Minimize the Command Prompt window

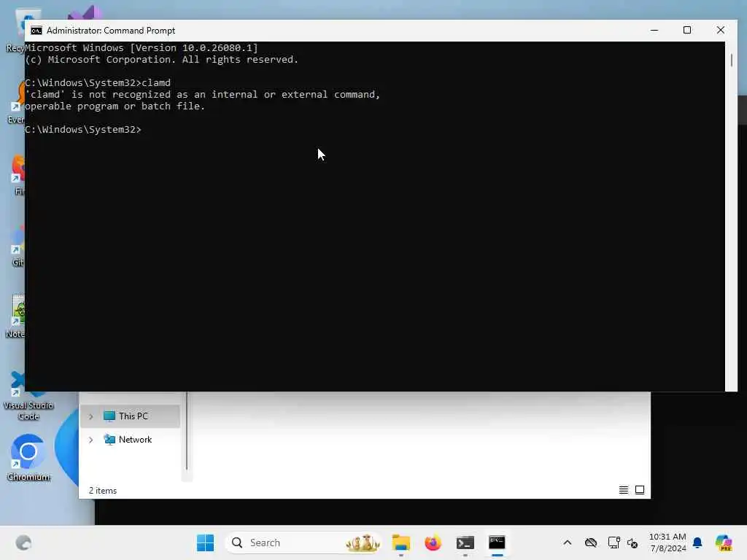654,30
